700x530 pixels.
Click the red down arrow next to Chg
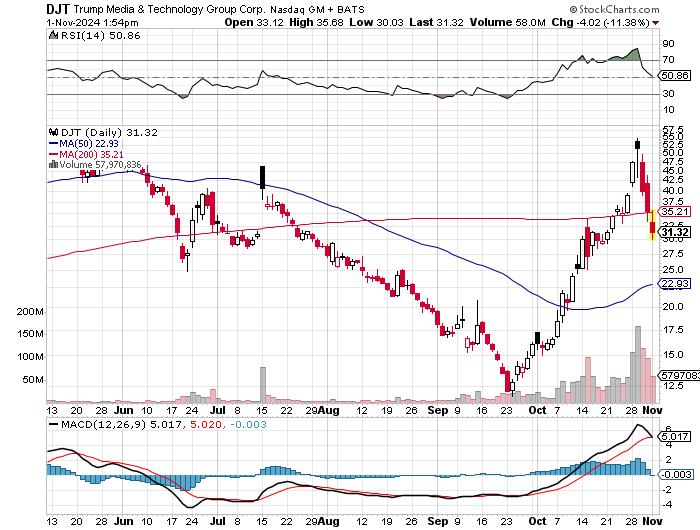coord(655,23)
